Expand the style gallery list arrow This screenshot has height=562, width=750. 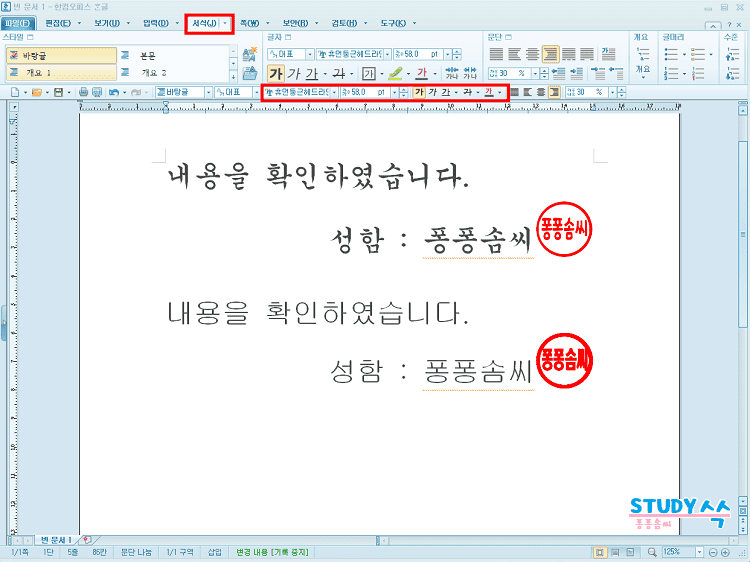click(x=233, y=76)
